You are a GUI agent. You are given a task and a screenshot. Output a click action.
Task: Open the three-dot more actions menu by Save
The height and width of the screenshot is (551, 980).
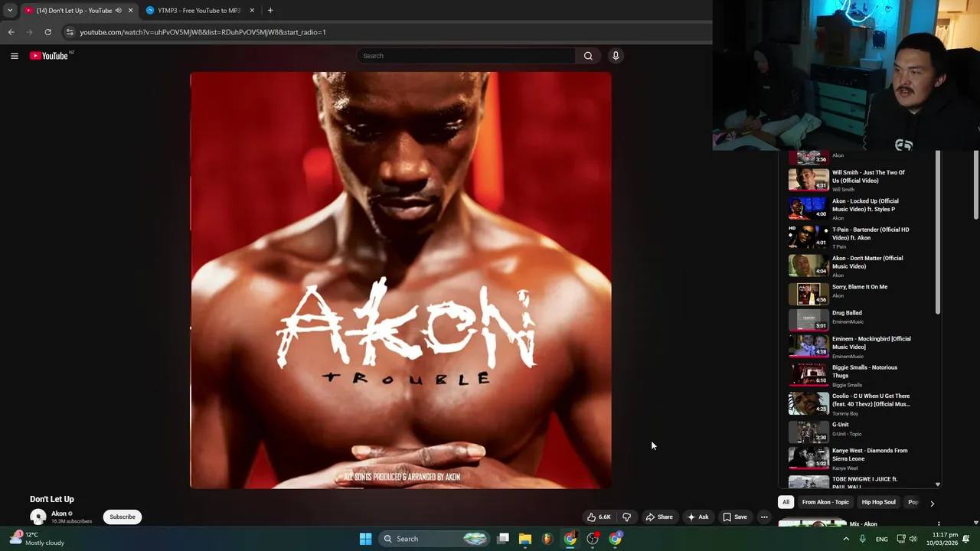click(764, 517)
